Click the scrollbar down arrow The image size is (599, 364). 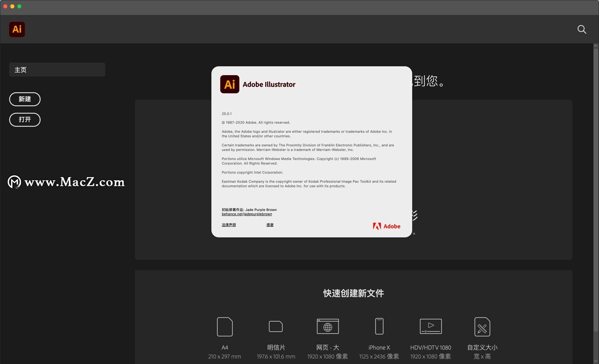tap(596, 361)
